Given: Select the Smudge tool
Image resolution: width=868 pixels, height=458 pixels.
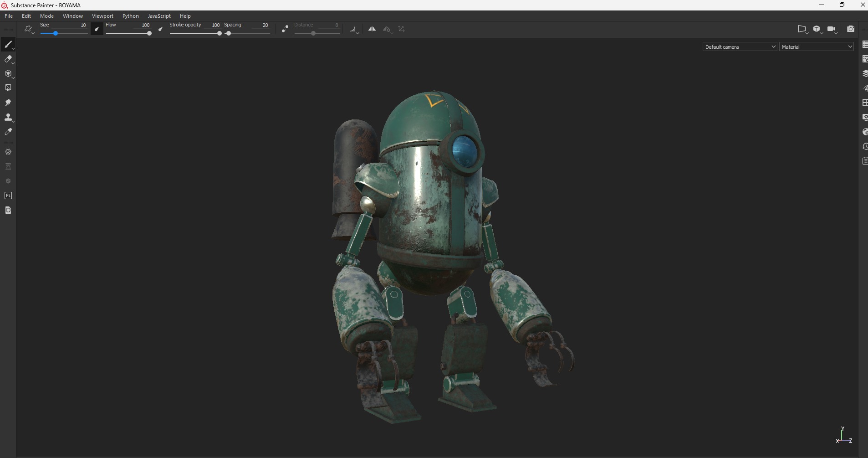Looking at the screenshot, I should point(8,103).
